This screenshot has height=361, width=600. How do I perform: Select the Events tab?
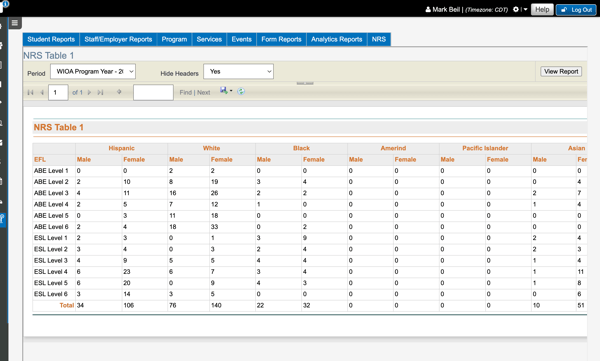tap(241, 39)
